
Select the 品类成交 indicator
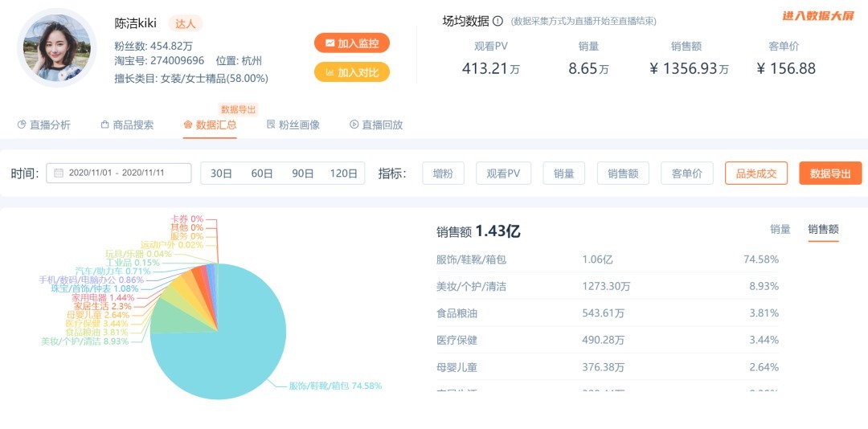pos(756,174)
